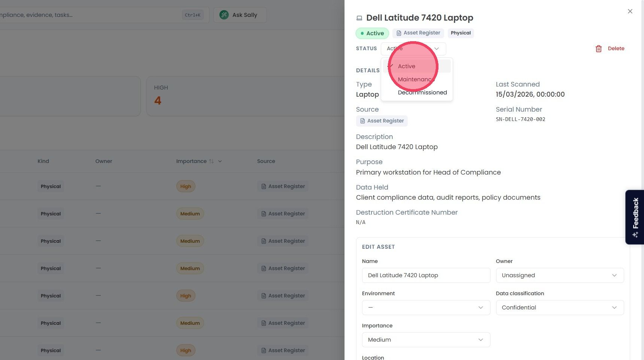The width and height of the screenshot is (644, 360).
Task: Select Active in the status list
Action: pyautogui.click(x=417, y=66)
